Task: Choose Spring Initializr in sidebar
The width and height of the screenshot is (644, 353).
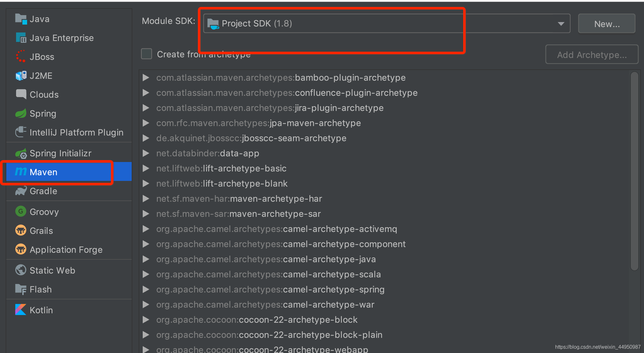Action: click(x=69, y=153)
